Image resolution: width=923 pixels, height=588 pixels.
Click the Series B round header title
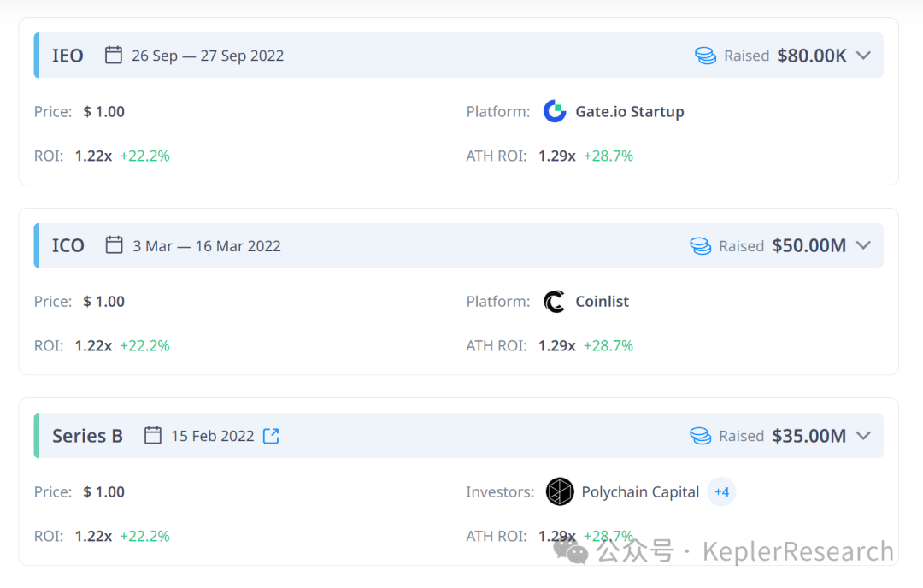(x=87, y=436)
